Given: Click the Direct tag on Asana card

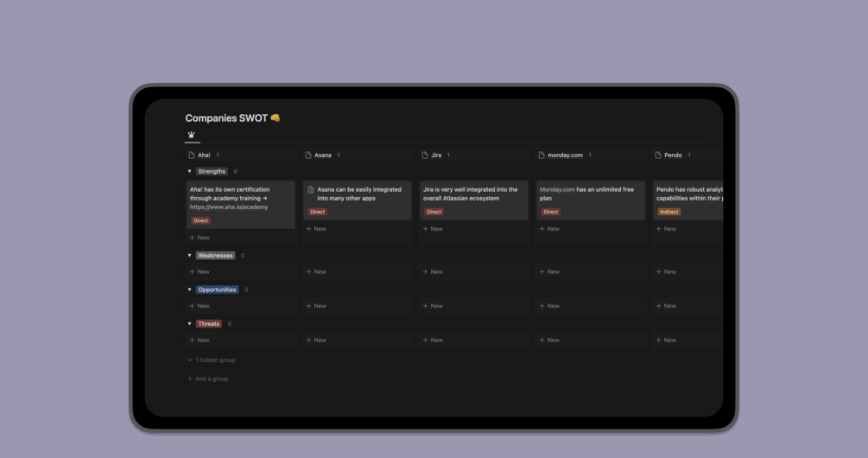Looking at the screenshot, I should pos(317,212).
